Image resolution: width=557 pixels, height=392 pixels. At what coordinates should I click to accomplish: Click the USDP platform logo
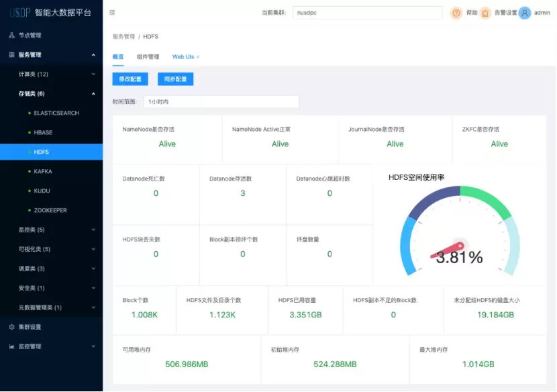17,12
